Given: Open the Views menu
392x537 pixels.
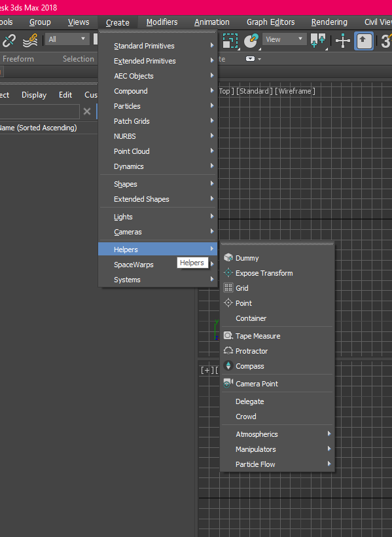Looking at the screenshot, I should tap(79, 22).
